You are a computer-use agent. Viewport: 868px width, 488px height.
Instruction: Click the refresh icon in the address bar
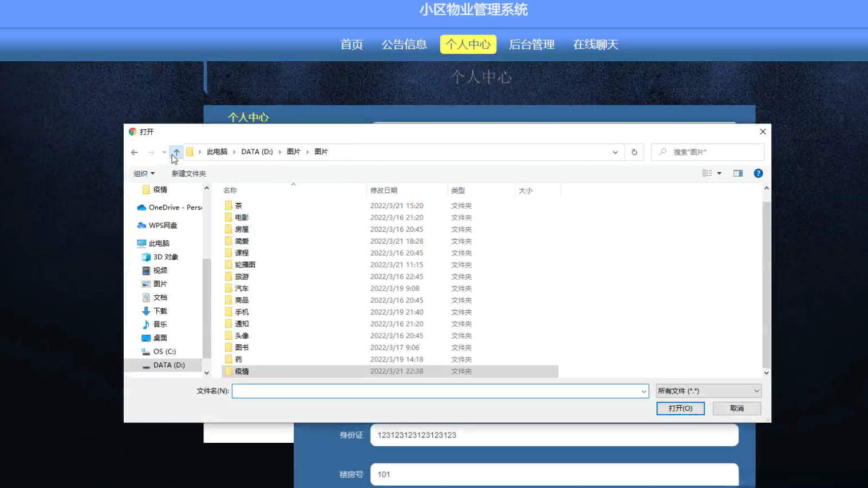coord(634,152)
